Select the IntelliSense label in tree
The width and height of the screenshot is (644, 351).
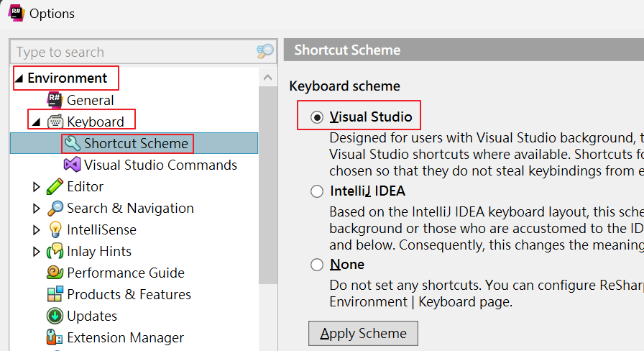101,229
